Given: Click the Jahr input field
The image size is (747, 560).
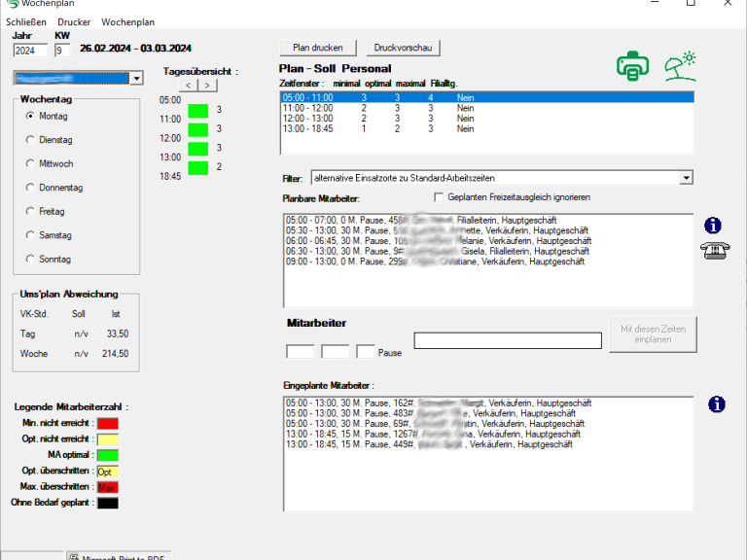Looking at the screenshot, I should pos(30,51).
